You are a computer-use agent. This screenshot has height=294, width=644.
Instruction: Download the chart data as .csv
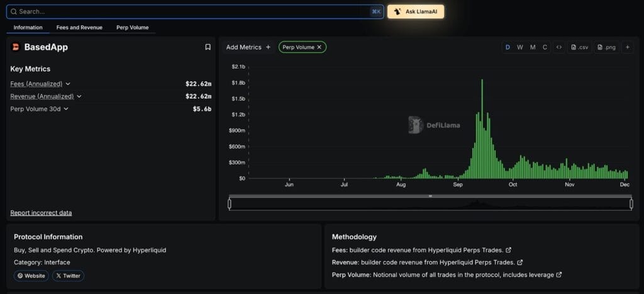click(x=579, y=47)
